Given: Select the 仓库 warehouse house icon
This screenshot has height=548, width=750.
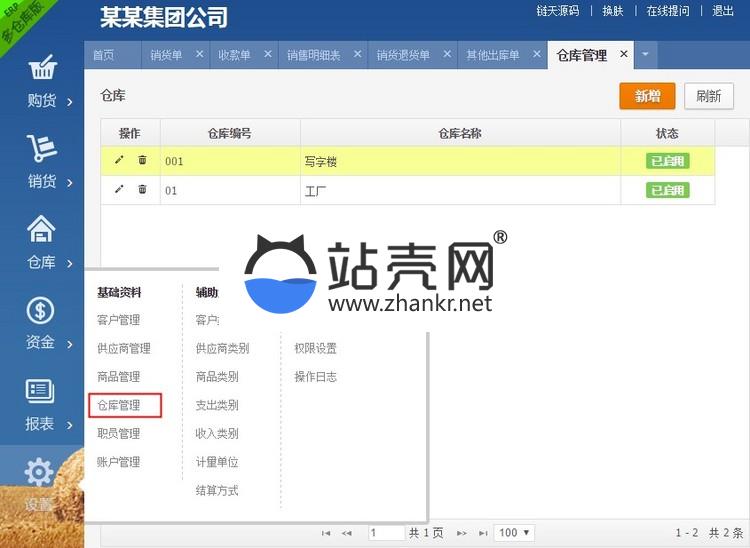Looking at the screenshot, I should (41, 229).
